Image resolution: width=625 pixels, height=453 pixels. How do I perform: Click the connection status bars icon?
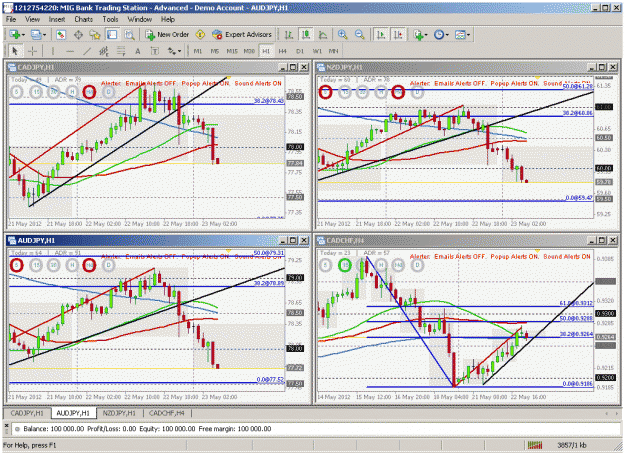pos(535,445)
